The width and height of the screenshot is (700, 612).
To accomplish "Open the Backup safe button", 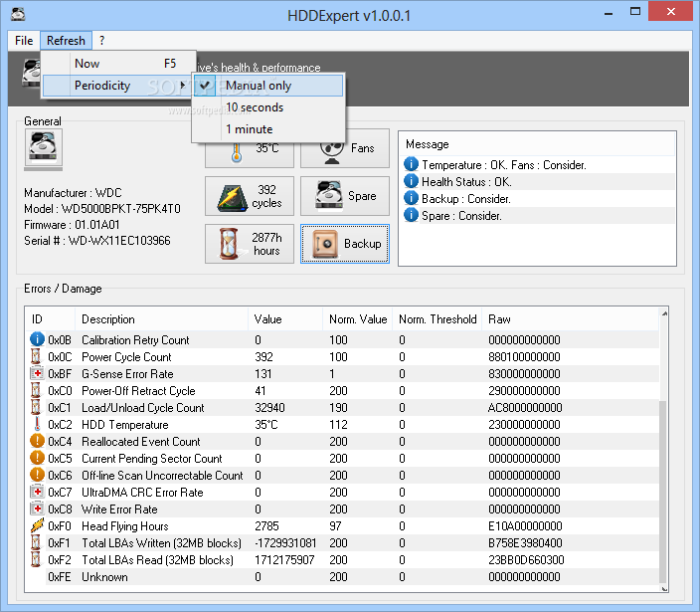I will (344, 244).
